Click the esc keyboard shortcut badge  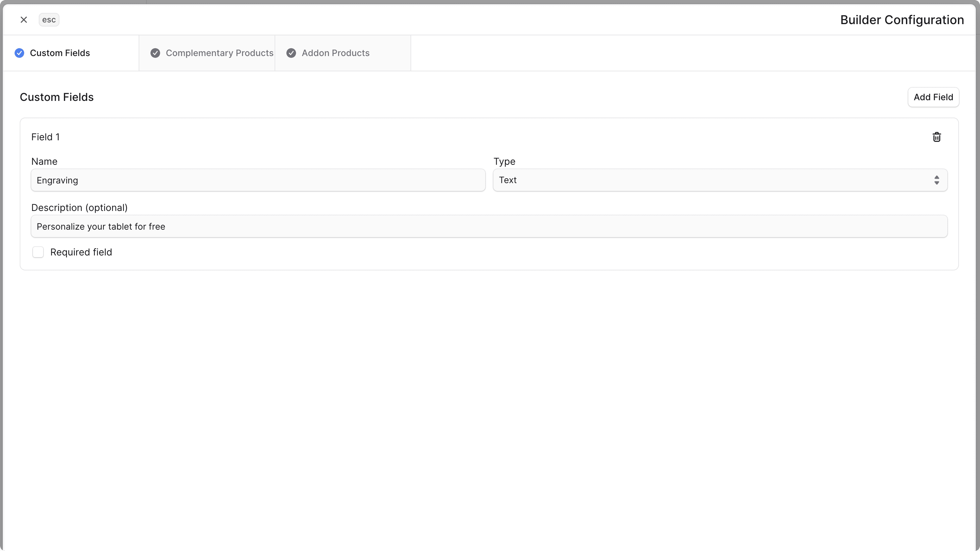(49, 19)
